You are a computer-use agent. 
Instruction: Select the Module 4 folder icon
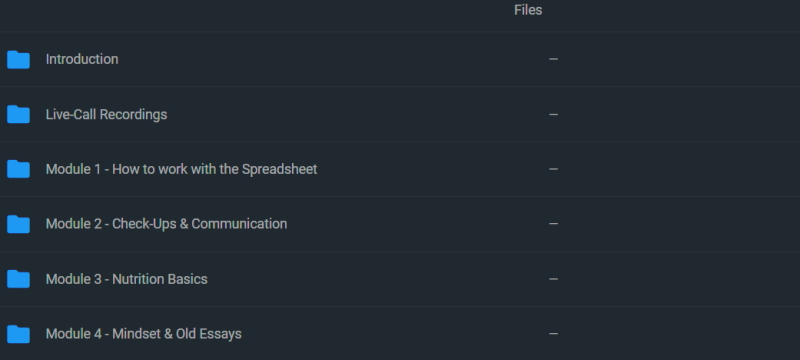tap(18, 335)
